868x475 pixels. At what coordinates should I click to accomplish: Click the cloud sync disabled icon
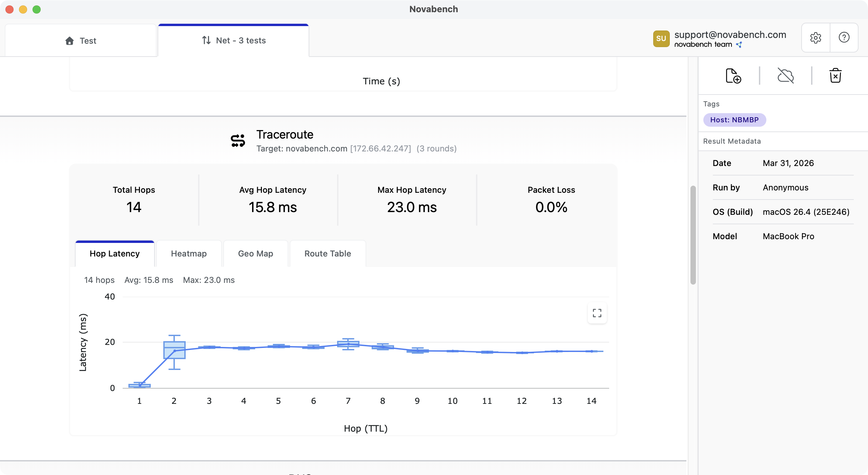pyautogui.click(x=786, y=75)
